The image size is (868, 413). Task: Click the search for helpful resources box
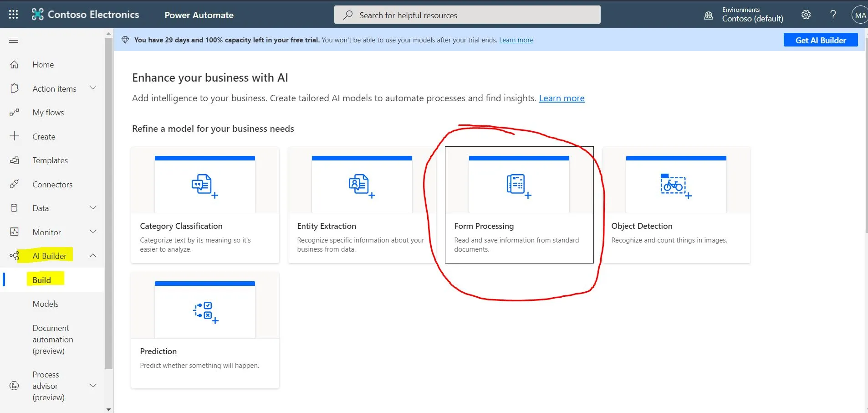click(467, 15)
